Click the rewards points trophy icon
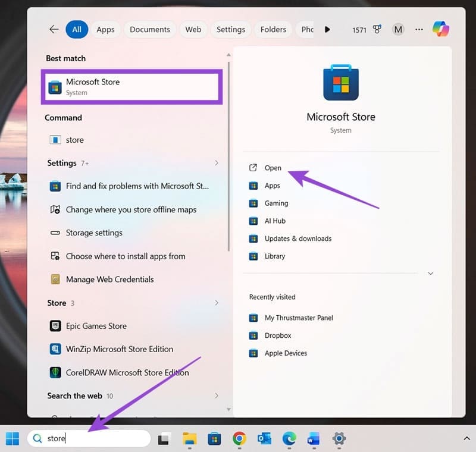Image resolution: width=476 pixels, height=452 pixels. tap(377, 29)
